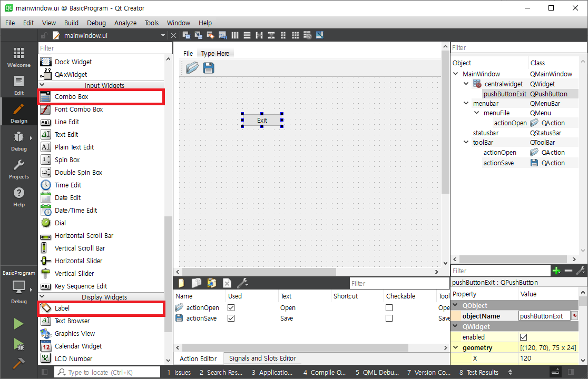Open the 8 Test Results pane

[x=479, y=372]
